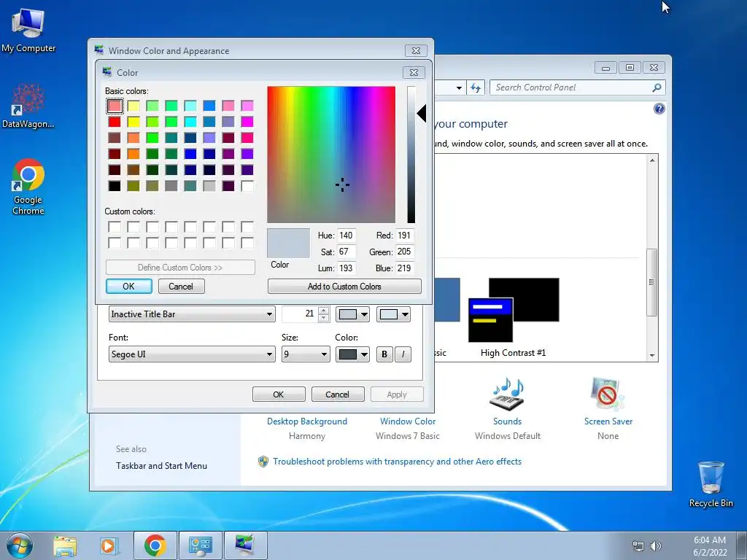Click OK in the Color dialog
This screenshot has height=560, width=747.
pos(128,286)
